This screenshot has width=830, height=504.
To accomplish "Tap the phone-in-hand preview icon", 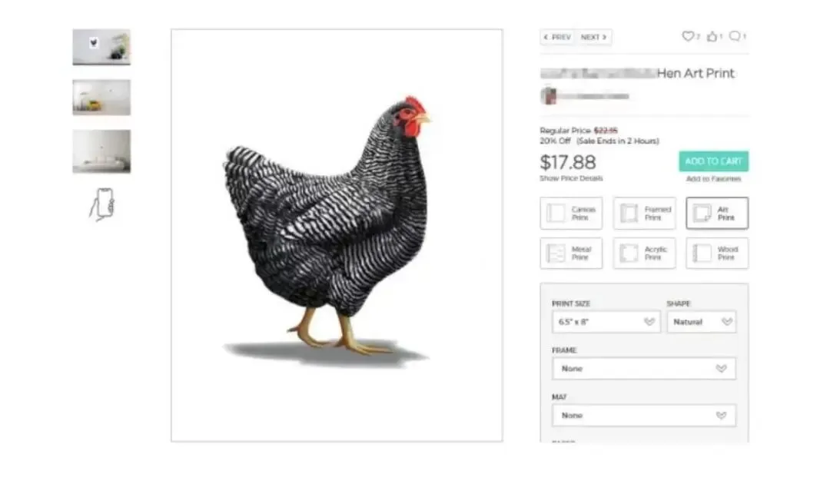I will click(101, 204).
